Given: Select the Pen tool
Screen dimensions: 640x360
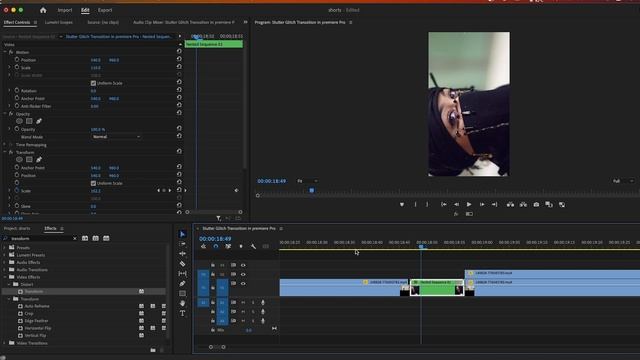Looking at the screenshot, I should click(x=182, y=283).
